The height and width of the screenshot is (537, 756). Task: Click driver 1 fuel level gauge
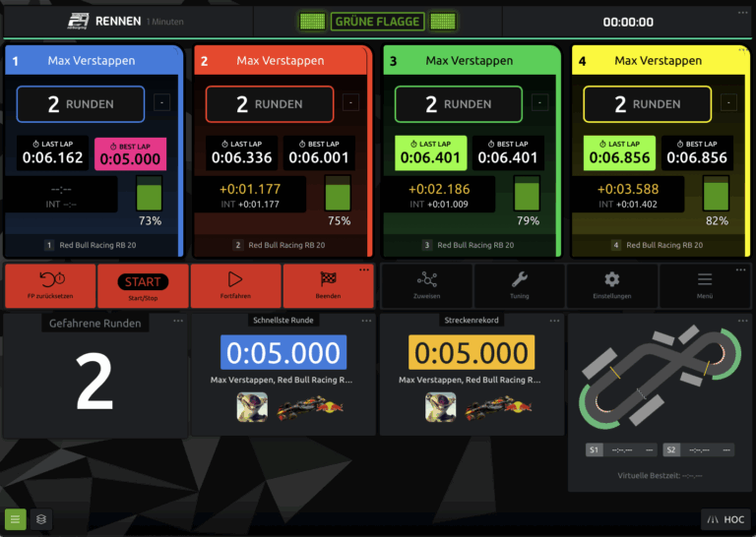coord(150,194)
